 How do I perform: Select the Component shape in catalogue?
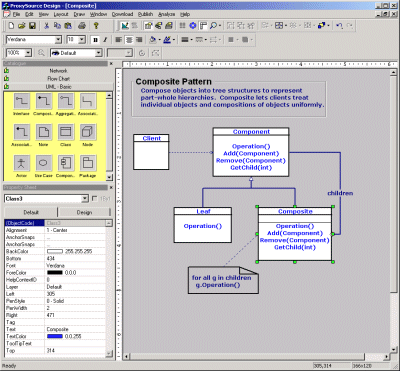click(66, 163)
